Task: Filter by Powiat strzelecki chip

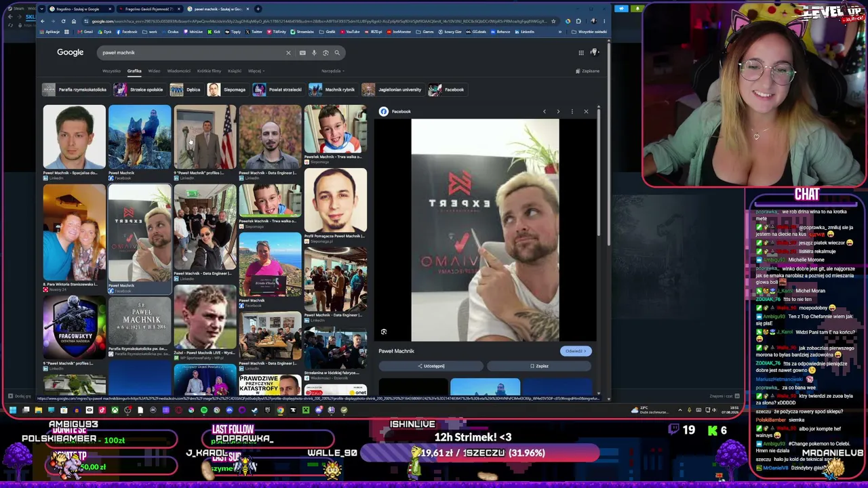Action: pyautogui.click(x=277, y=89)
